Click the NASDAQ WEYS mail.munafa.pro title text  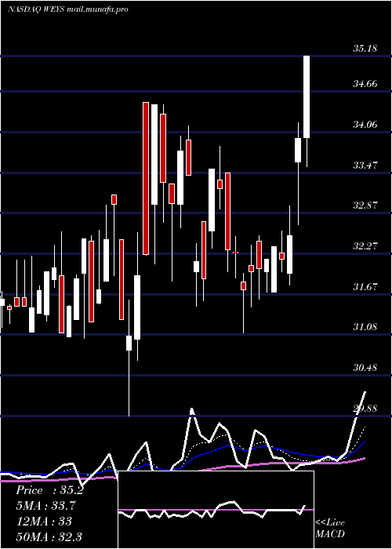point(68,9)
